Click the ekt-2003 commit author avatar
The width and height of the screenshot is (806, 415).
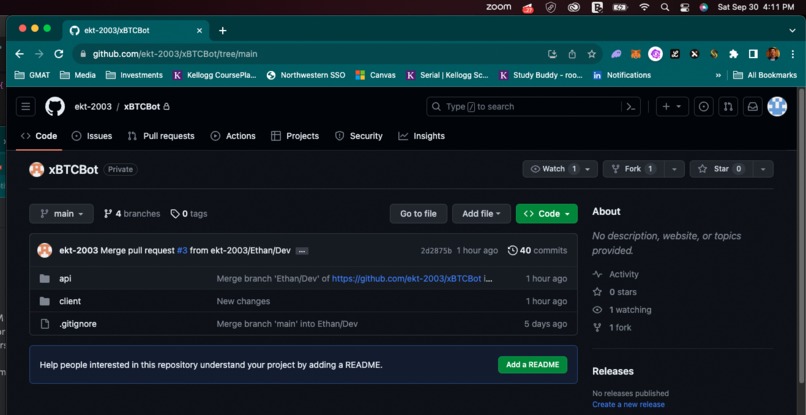[45, 250]
